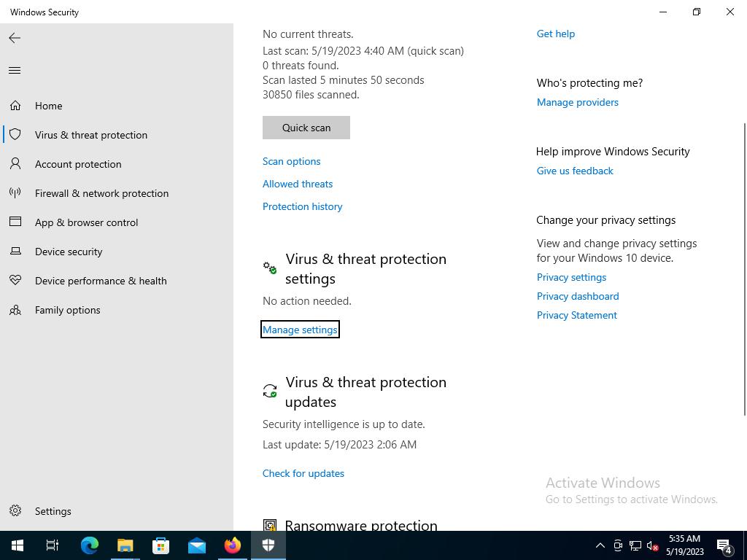Open Family options in sidebar
The width and height of the screenshot is (747, 560).
point(67,310)
